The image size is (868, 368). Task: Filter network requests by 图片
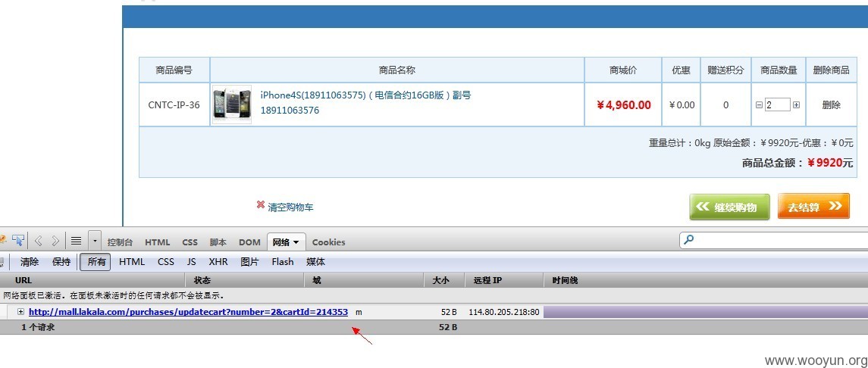pyautogui.click(x=249, y=262)
